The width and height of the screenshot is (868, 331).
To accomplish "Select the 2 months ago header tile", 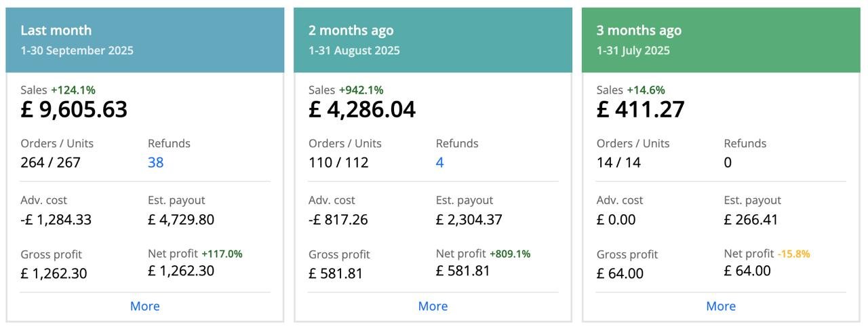I will (x=433, y=39).
